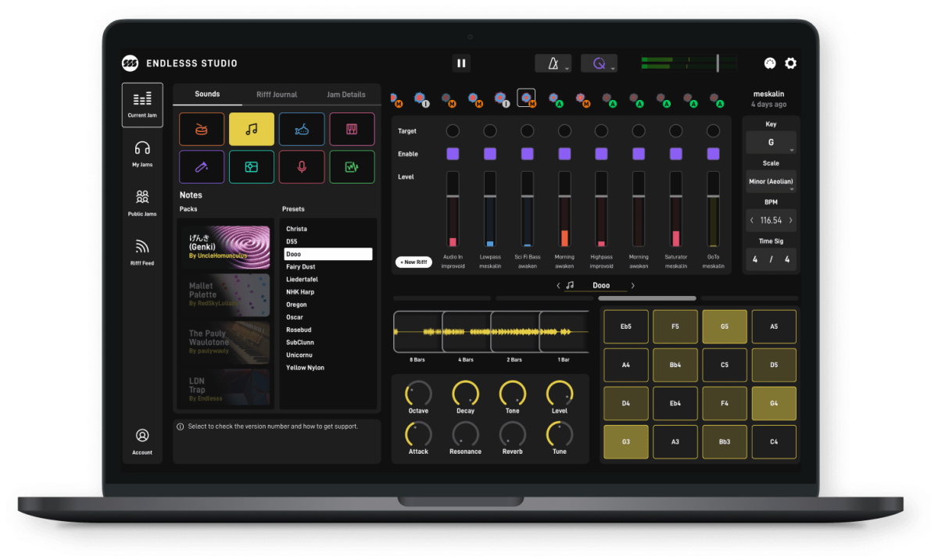Screen dimensions: 938x560
Task: Go to next preset after Dooo
Action: 632,286
